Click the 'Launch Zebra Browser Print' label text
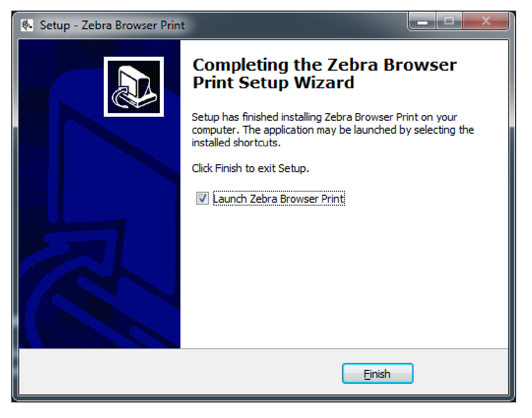Screen dimensions: 532x418 pos(279,198)
